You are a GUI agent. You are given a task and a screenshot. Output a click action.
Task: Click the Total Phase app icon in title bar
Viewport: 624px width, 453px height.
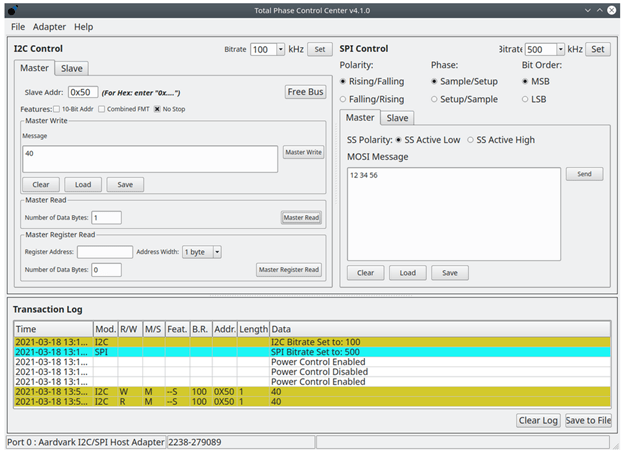click(x=13, y=10)
